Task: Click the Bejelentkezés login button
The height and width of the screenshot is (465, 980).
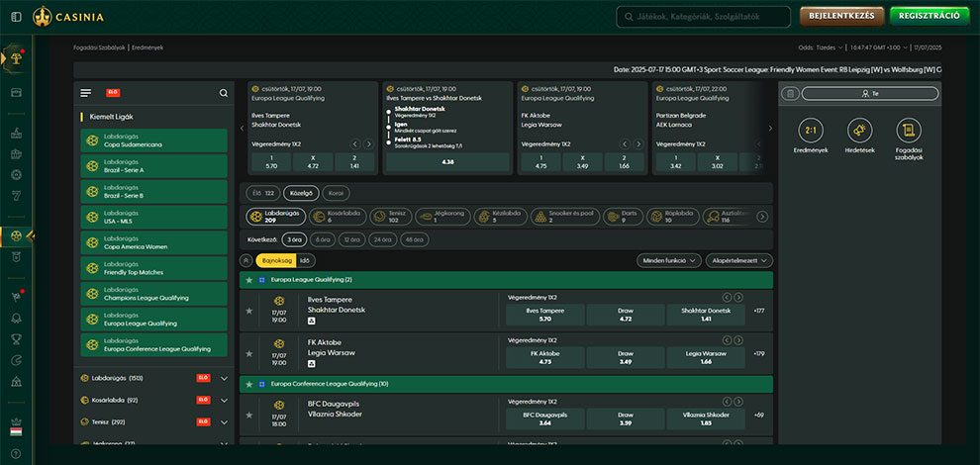Action: click(x=841, y=16)
